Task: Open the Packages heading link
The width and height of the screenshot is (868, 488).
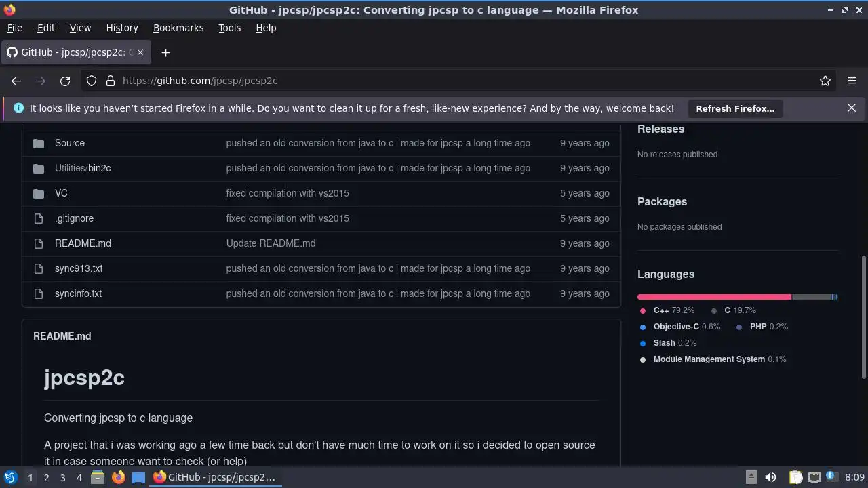Action: 662,201
